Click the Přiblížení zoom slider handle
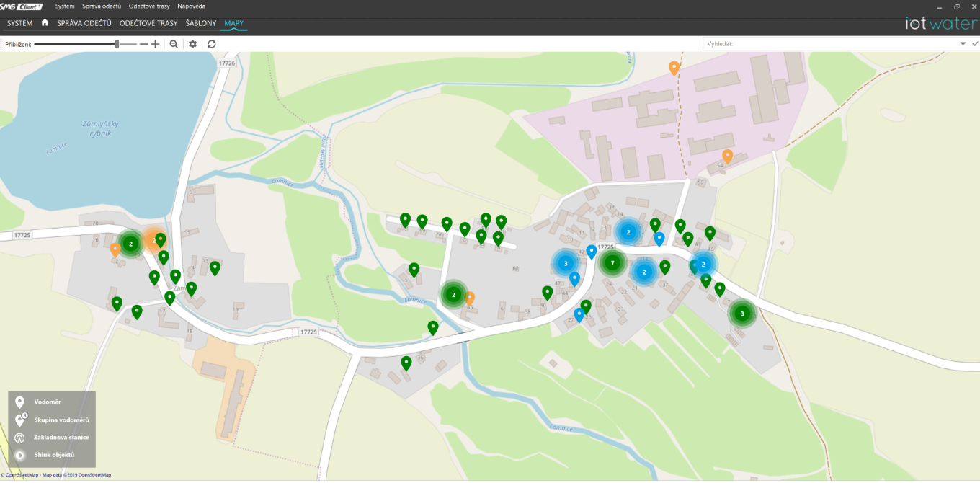980x483 pixels. pos(117,44)
